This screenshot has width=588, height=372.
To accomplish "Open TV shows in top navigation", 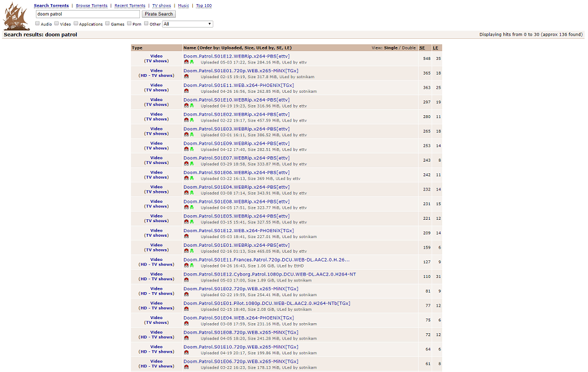I will tap(162, 6).
